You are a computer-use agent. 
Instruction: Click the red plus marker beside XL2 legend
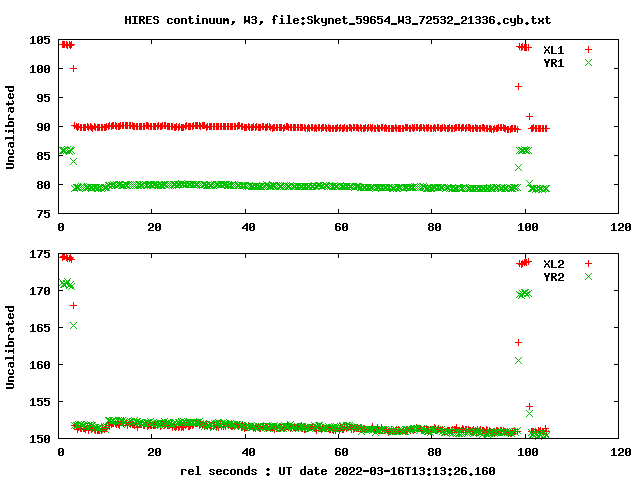click(588, 264)
